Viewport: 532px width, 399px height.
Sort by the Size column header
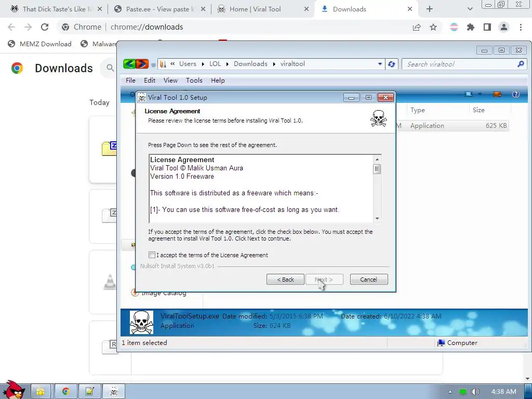[478, 110]
